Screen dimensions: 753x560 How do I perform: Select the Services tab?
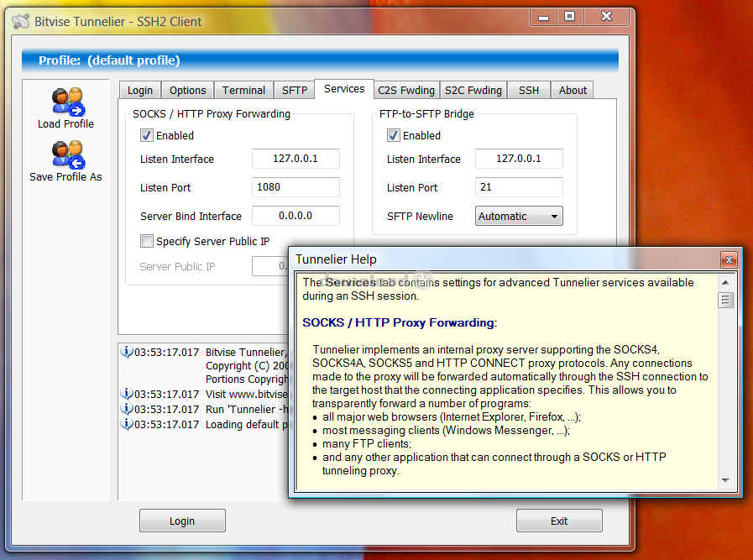[x=344, y=89]
